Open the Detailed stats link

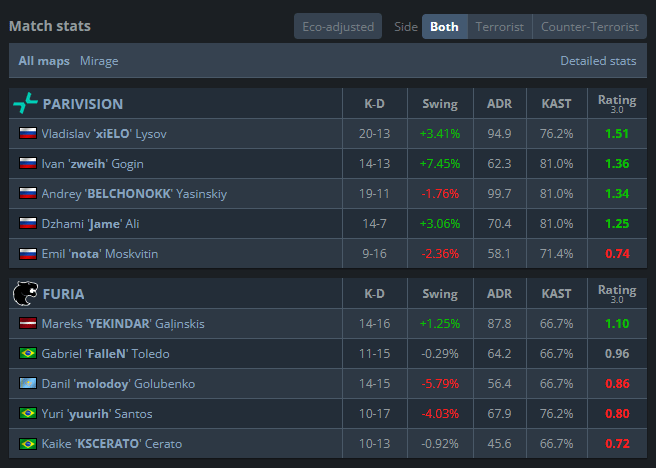(598, 61)
